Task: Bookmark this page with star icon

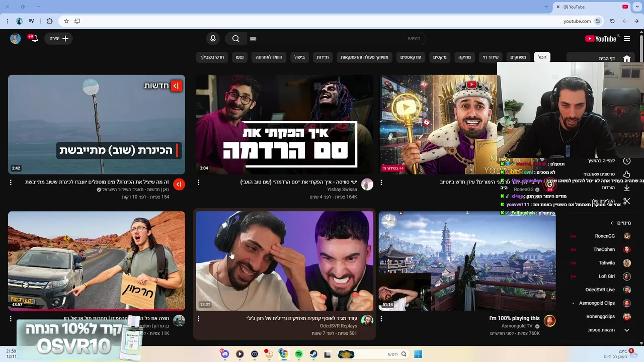Action: (66, 21)
